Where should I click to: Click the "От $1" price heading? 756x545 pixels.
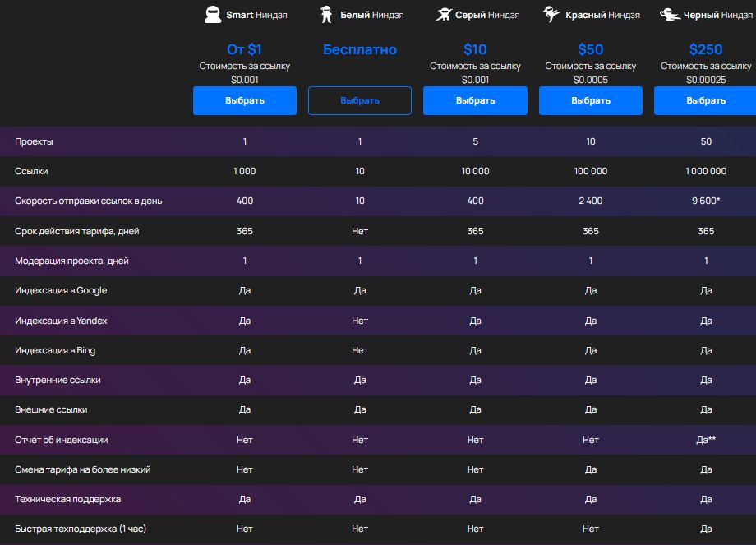[x=244, y=49]
